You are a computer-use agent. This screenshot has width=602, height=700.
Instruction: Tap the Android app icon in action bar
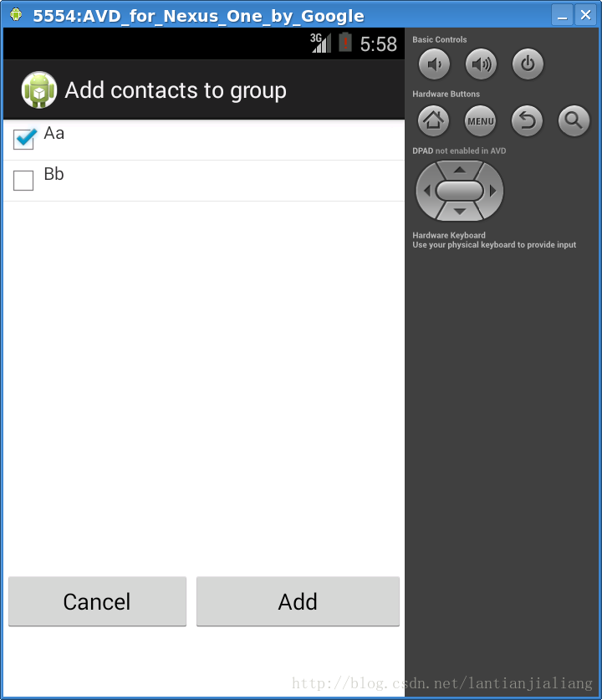point(38,89)
